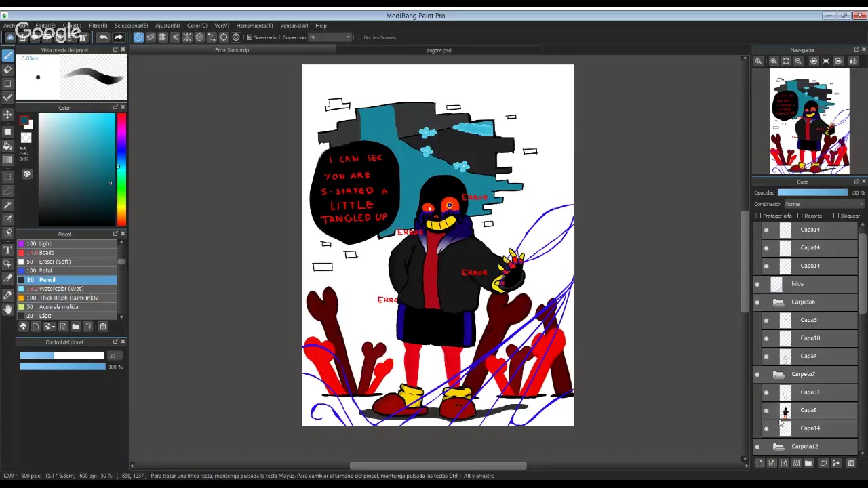Select the Brush tool in left toolbar
The image size is (868, 488).
point(7,56)
